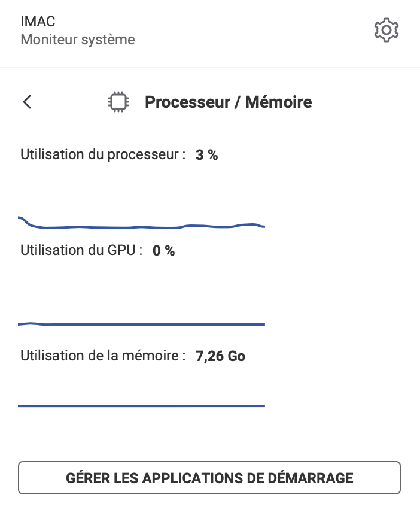
Task: Open Gérer les applications de démarrage
Action: 209,478
